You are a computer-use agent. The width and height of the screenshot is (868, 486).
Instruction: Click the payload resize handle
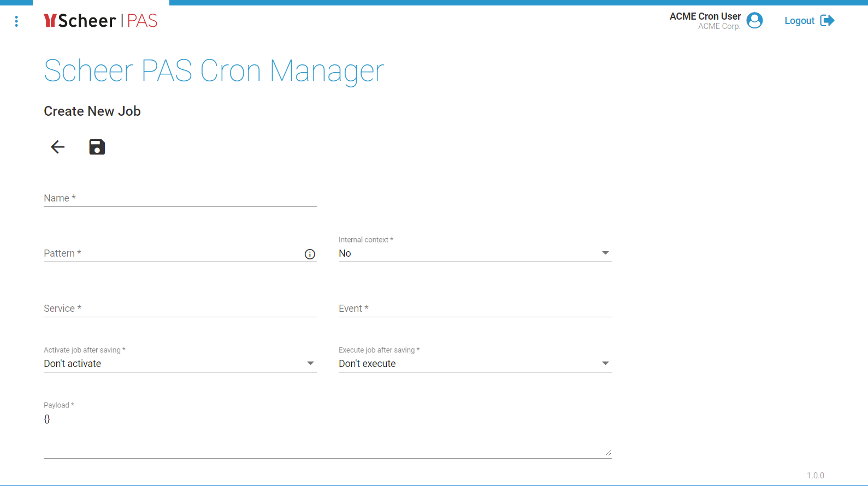[x=608, y=453]
